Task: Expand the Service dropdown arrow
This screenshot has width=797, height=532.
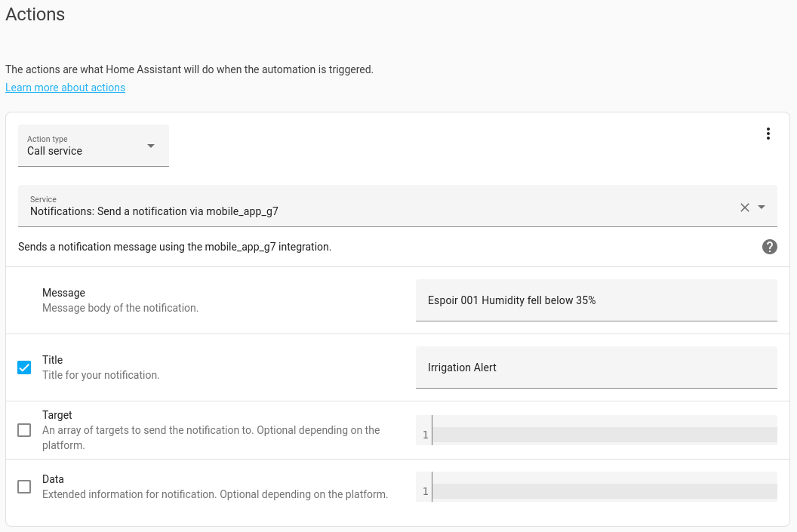Action: (762, 208)
